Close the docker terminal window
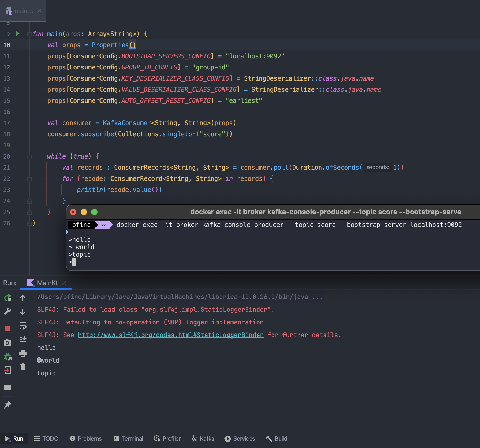 pyautogui.click(x=73, y=212)
